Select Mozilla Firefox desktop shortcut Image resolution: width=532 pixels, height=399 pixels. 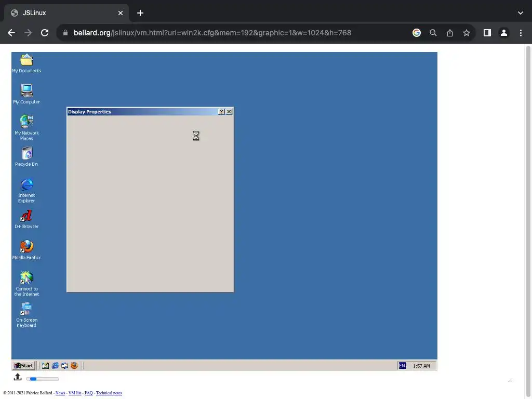[x=26, y=250]
